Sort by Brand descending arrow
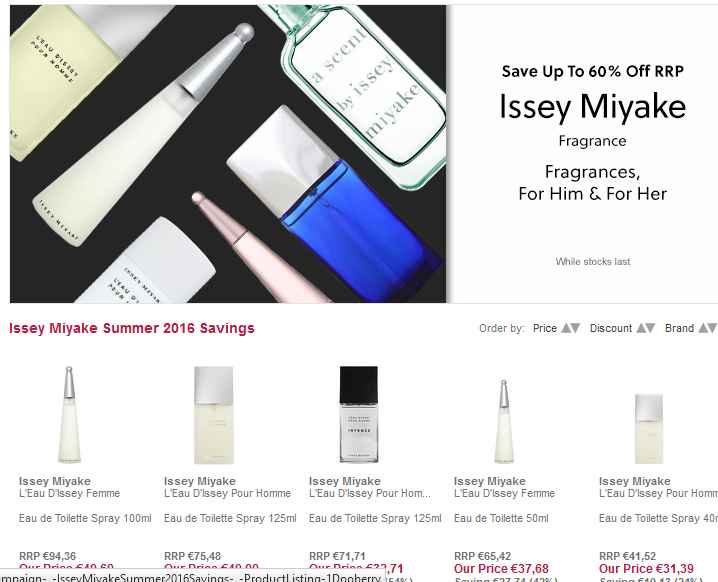This screenshot has height=582, width=718. [711, 328]
